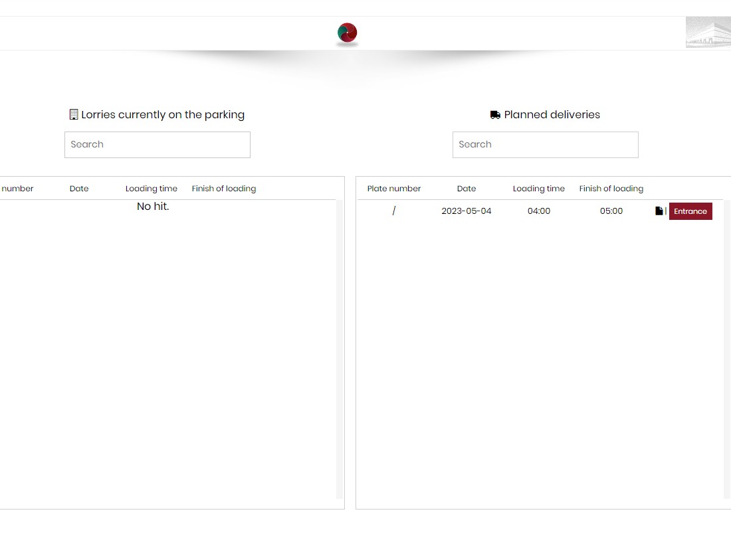Click the Planned deliveries panel scrollbar

pyautogui.click(x=726, y=349)
